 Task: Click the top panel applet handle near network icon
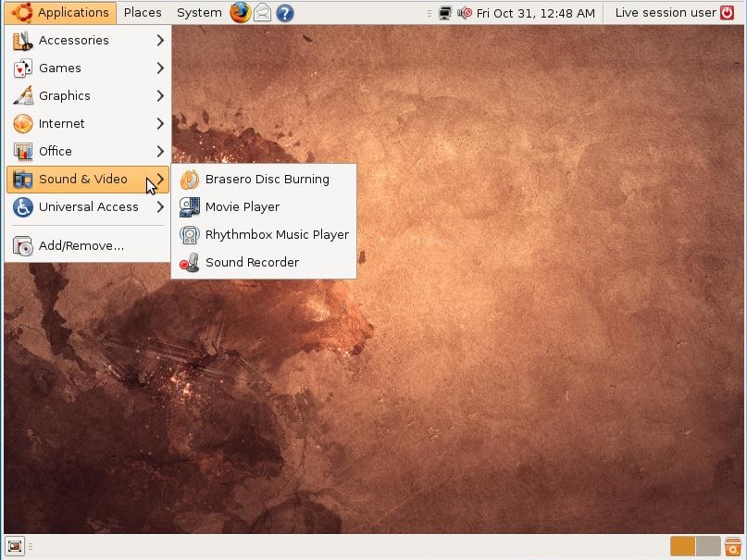point(430,13)
